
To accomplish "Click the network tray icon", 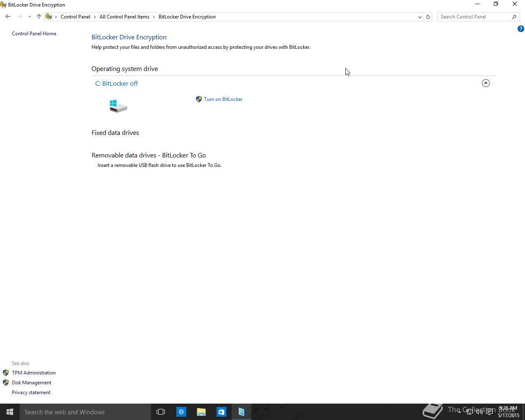I will [x=469, y=412].
